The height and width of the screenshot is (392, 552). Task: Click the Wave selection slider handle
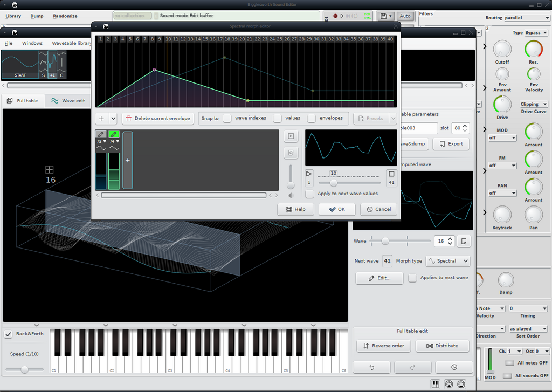coord(385,241)
